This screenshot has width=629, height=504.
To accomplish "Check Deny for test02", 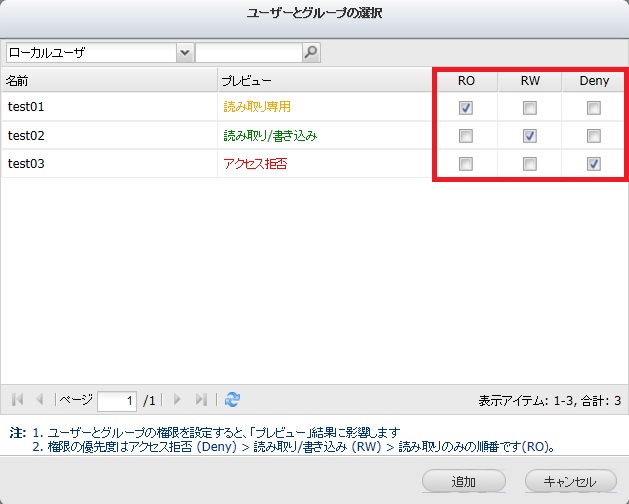I will (x=594, y=135).
